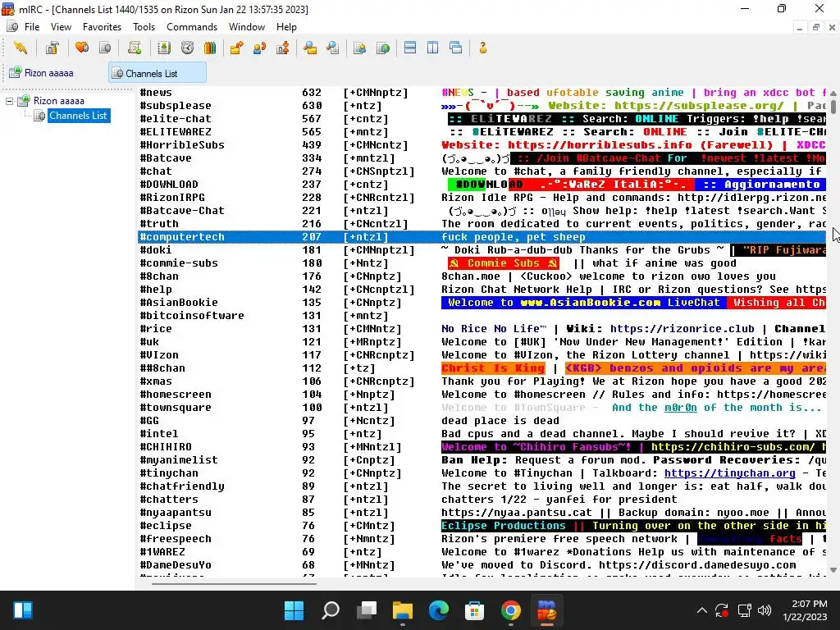840x630 pixels.
Task: Open the View menu
Action: tap(61, 27)
